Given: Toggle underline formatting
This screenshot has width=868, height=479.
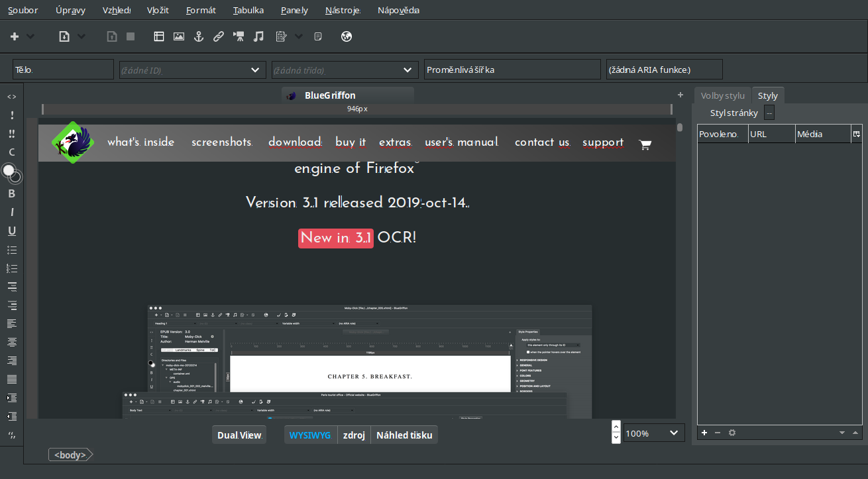Looking at the screenshot, I should [12, 231].
